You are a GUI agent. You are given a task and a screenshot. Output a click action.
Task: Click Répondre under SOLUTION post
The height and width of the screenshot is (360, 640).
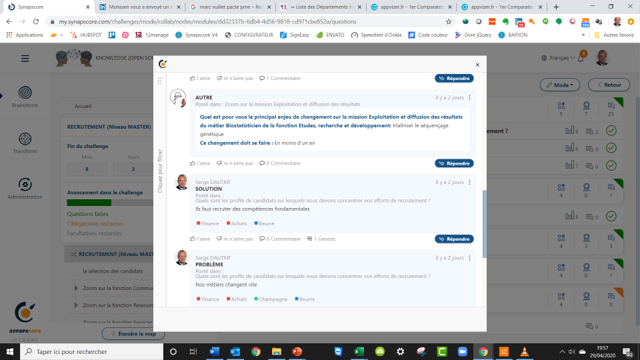(454, 239)
